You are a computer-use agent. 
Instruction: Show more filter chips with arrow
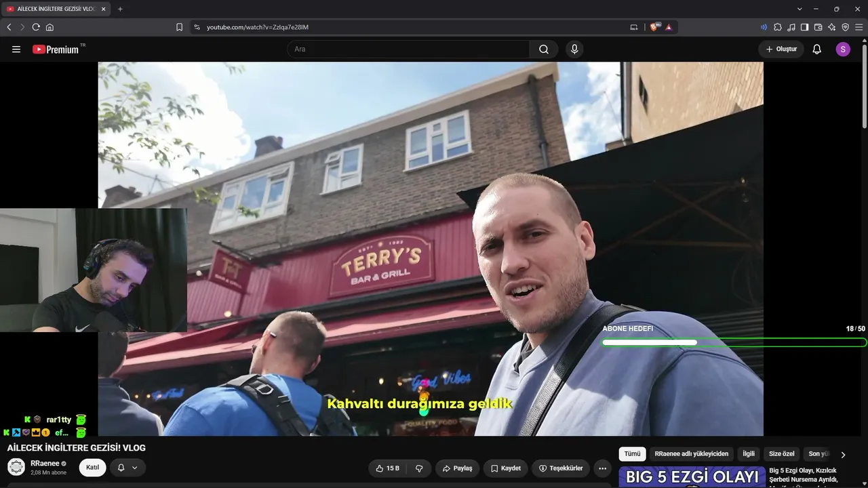point(843,455)
